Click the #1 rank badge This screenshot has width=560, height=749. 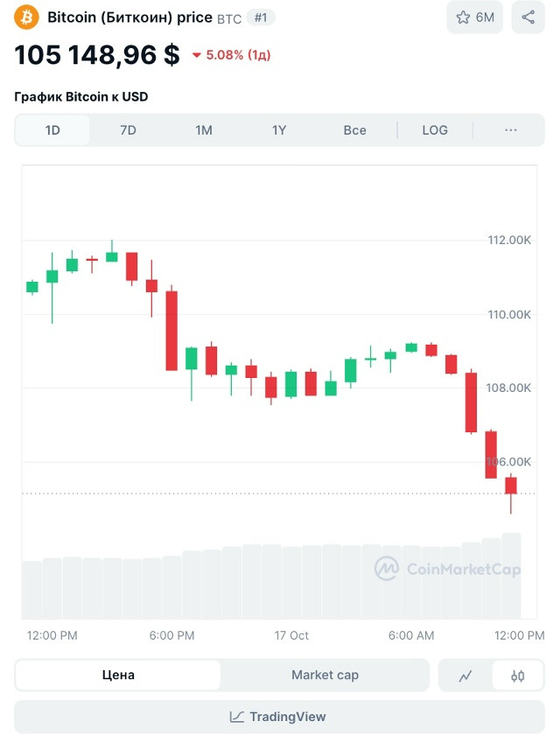pyautogui.click(x=261, y=17)
